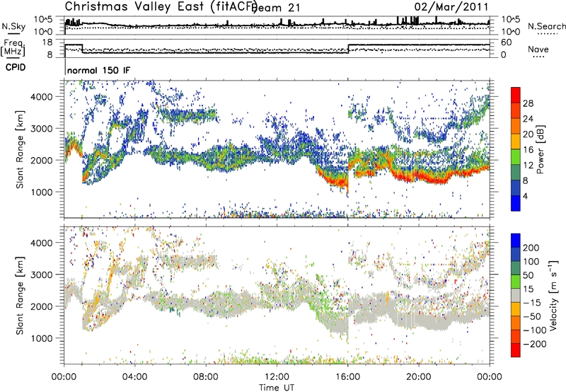Click the 'CPID' label
566x392 pixels.
[x=16, y=67]
